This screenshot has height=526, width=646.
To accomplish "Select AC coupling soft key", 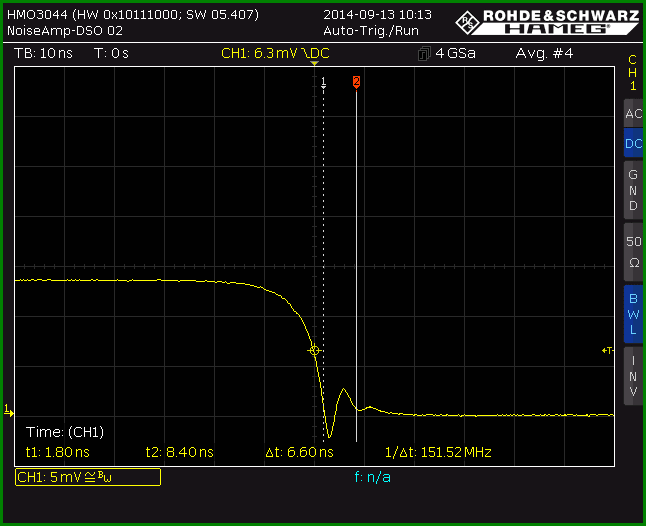I will pos(633,113).
